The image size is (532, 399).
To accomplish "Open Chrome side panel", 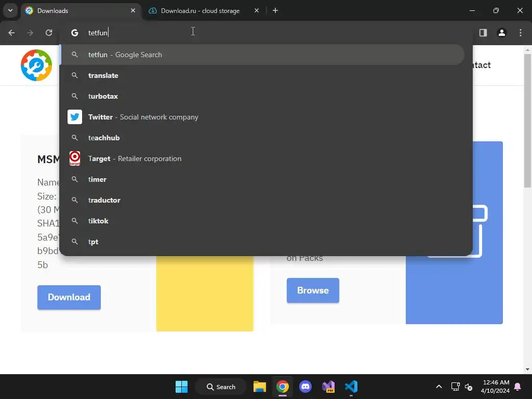I will tap(483, 33).
